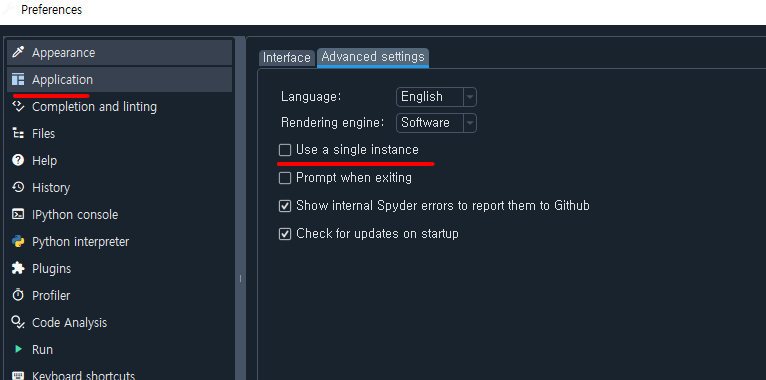Viewport: 766px width, 380px height.
Task: Click the Plugins puzzle piece icon
Action: tap(18, 269)
